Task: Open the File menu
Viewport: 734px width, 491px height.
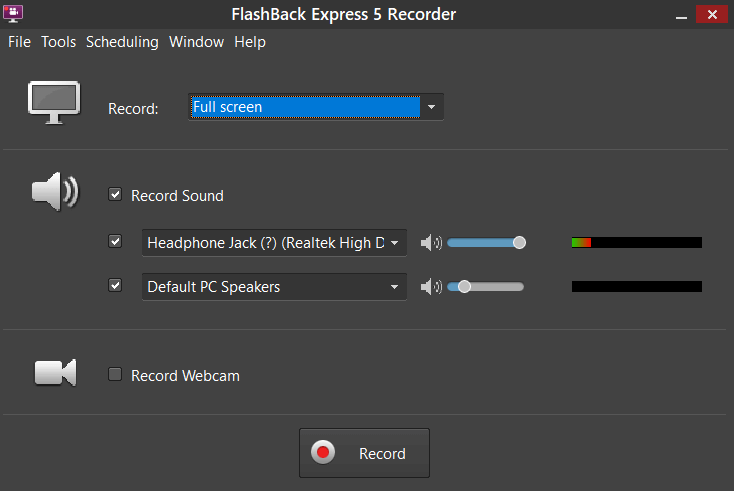Action: tap(19, 42)
